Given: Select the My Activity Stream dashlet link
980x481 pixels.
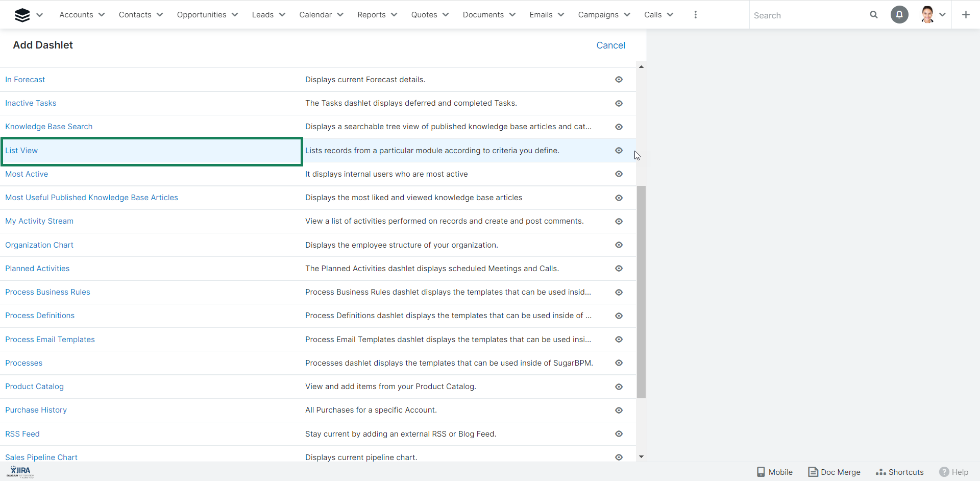Looking at the screenshot, I should [39, 221].
